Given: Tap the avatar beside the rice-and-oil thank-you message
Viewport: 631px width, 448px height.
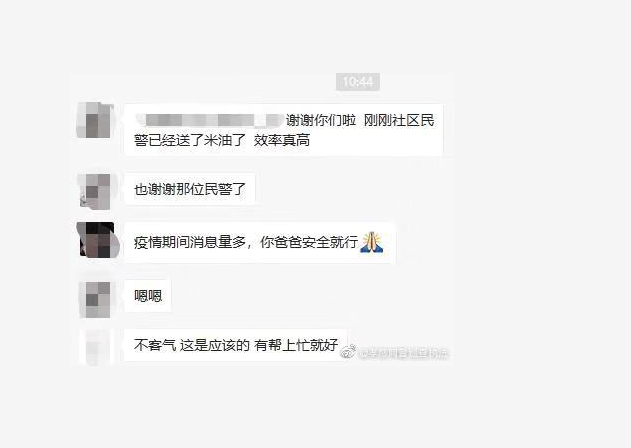Looking at the screenshot, I should (95, 120).
